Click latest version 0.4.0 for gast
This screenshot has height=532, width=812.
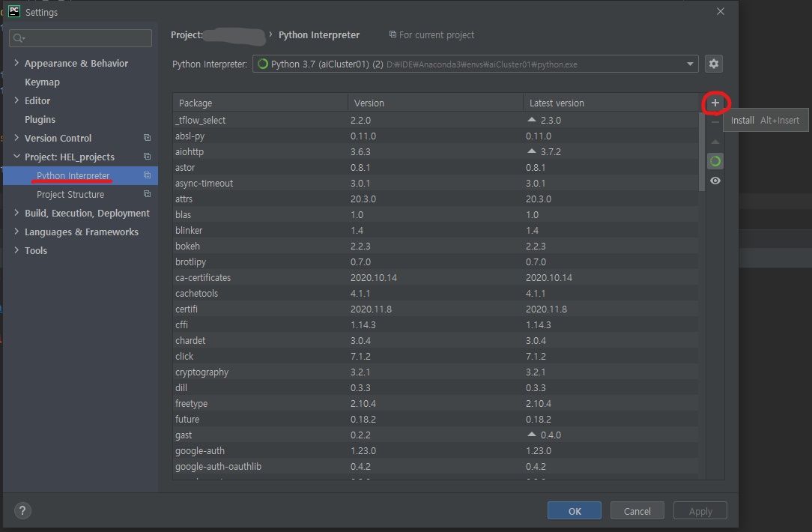coord(551,435)
